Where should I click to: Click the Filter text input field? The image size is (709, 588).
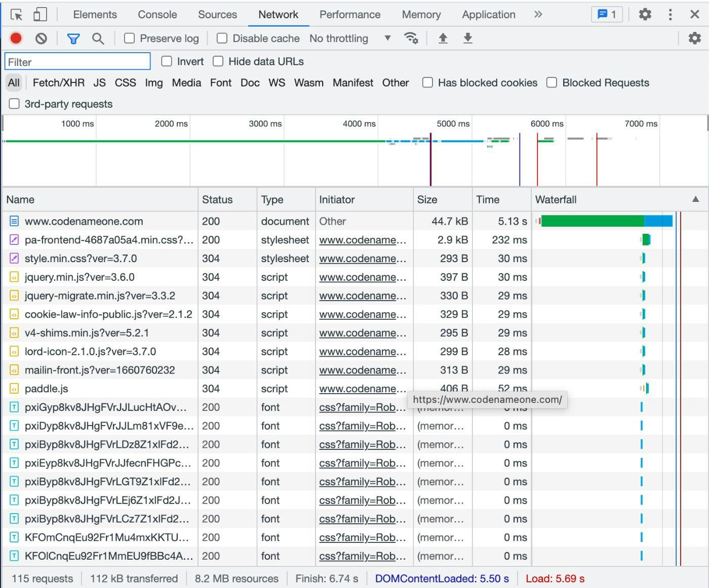tap(77, 62)
